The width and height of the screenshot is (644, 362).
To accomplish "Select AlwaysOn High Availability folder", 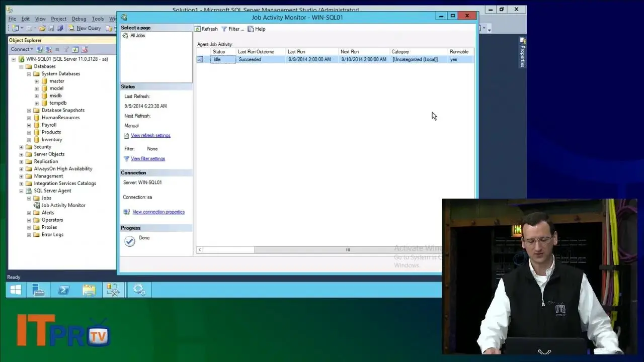I will 63,169.
